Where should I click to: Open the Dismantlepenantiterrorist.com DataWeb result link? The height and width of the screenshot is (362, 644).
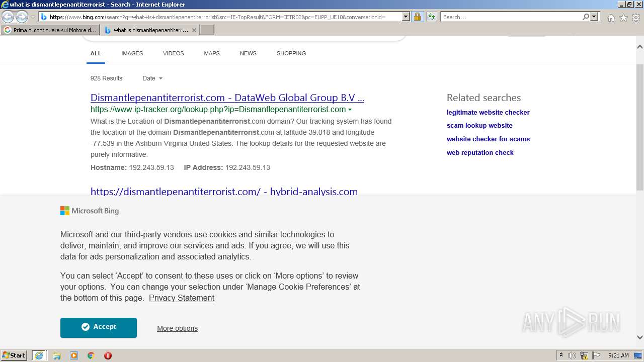227,98
